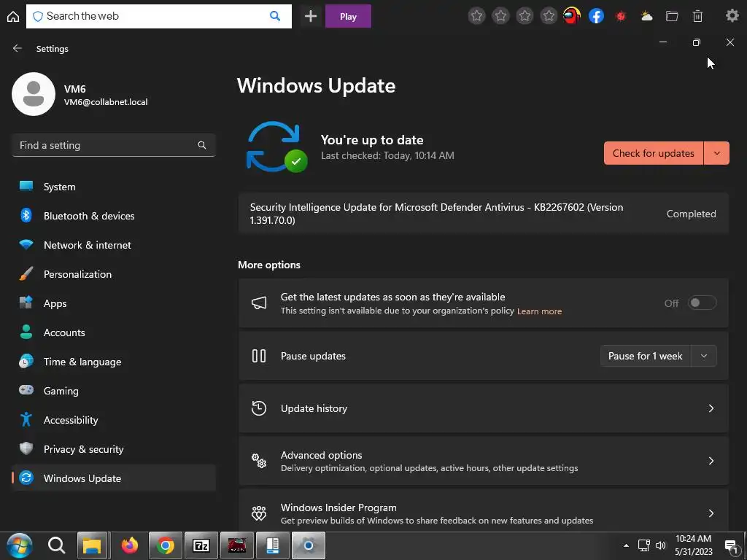Expand dropdown arrow beside Check for updates
Image resolution: width=747 pixels, height=560 pixels.
pos(716,153)
